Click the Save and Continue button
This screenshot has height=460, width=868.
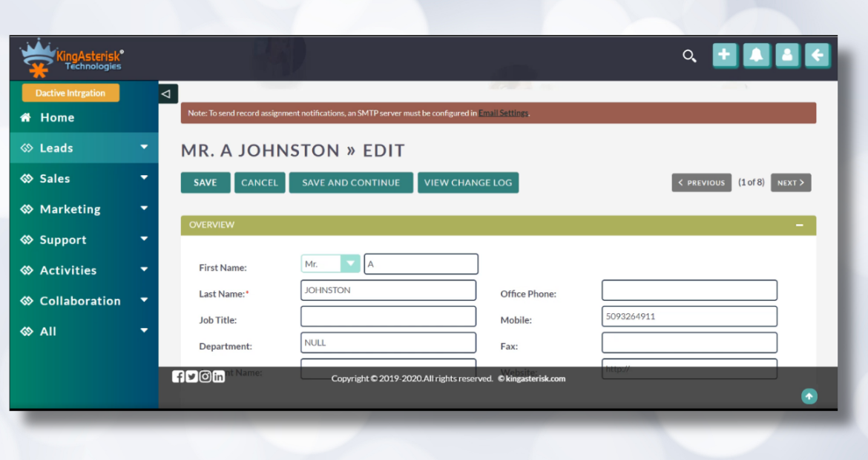pos(350,183)
